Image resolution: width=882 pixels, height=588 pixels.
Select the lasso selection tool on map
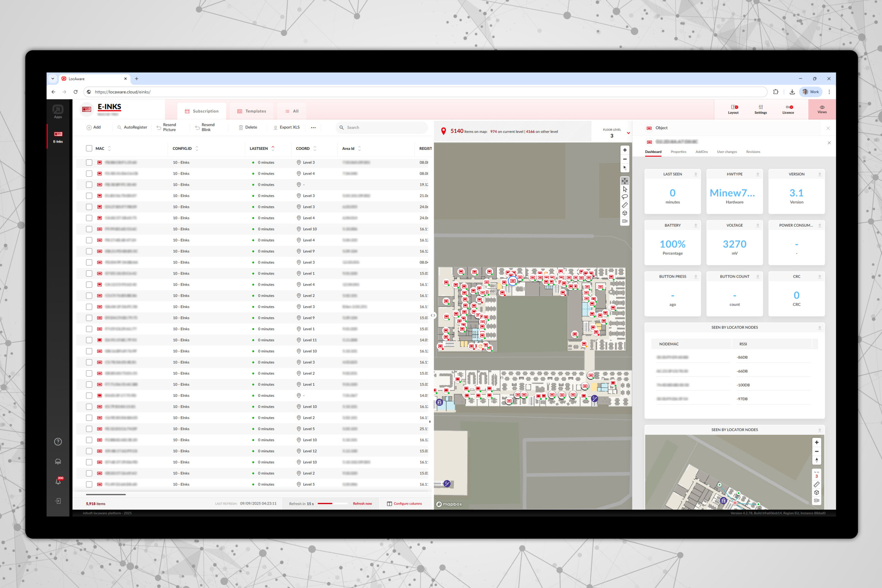625,197
